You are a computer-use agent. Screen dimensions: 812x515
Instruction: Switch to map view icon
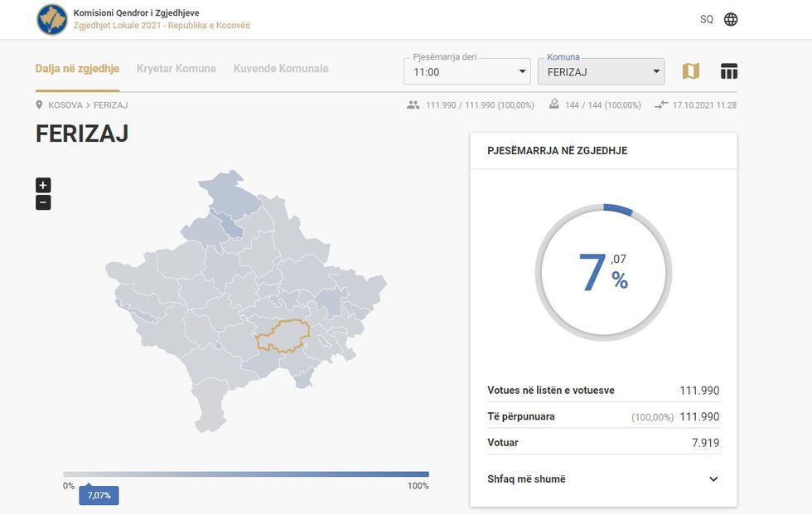point(691,71)
